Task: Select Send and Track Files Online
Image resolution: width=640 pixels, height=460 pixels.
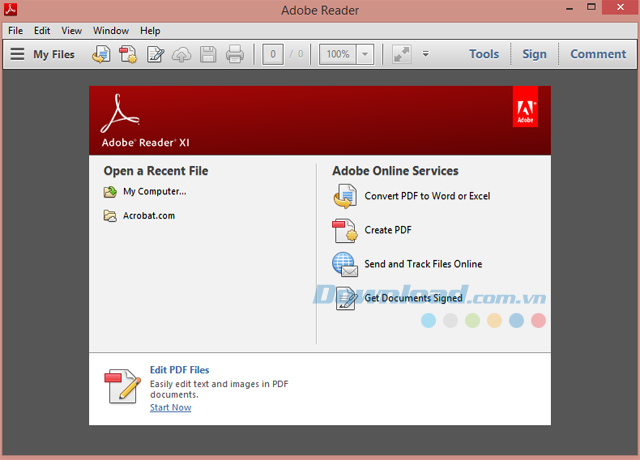Action: (423, 264)
